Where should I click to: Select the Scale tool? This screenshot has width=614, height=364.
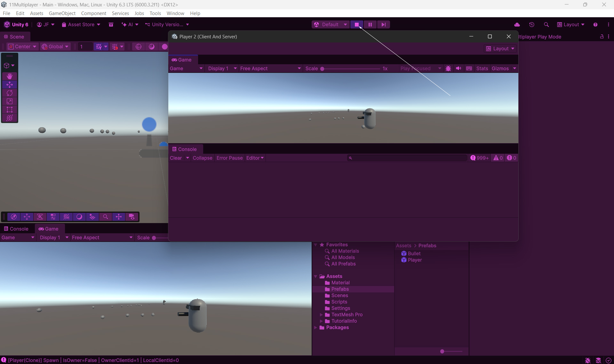pyautogui.click(x=10, y=101)
